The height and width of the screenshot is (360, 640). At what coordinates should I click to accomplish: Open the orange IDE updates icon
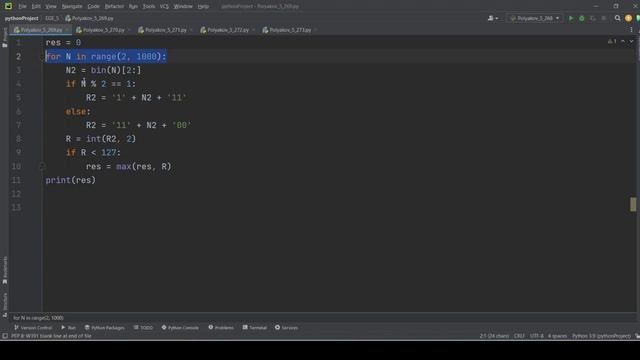(628, 18)
